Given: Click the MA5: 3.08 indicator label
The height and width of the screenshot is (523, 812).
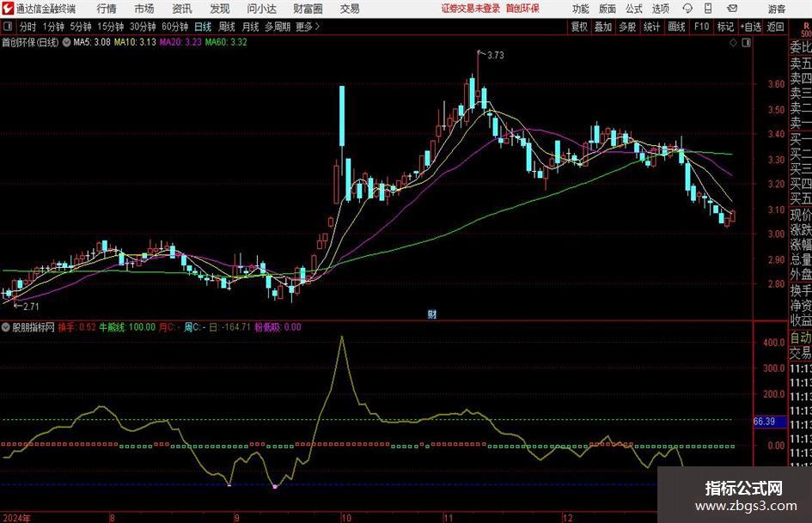Looking at the screenshot, I should click(x=92, y=42).
